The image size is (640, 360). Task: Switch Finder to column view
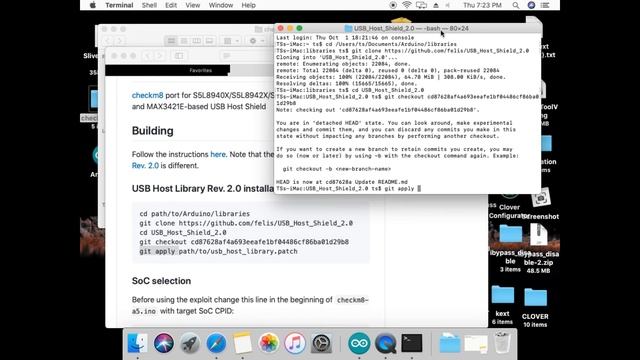[x=197, y=41]
